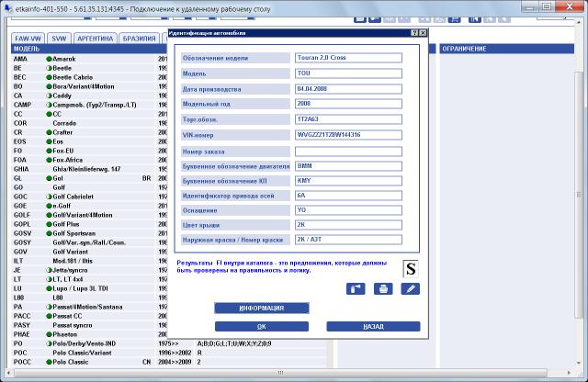Close the remote desktop connection window
Viewport: 588px width, 382px height.
pos(570,6)
